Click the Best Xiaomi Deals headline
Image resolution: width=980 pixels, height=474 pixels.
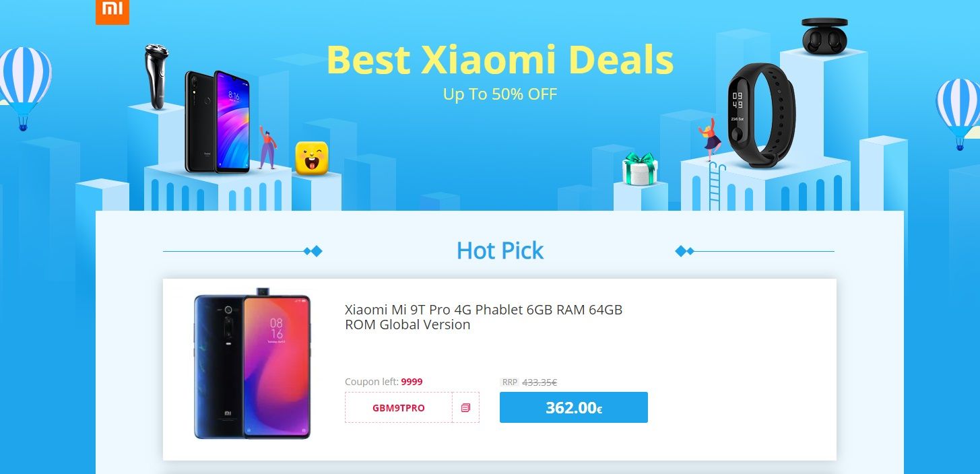(x=500, y=59)
